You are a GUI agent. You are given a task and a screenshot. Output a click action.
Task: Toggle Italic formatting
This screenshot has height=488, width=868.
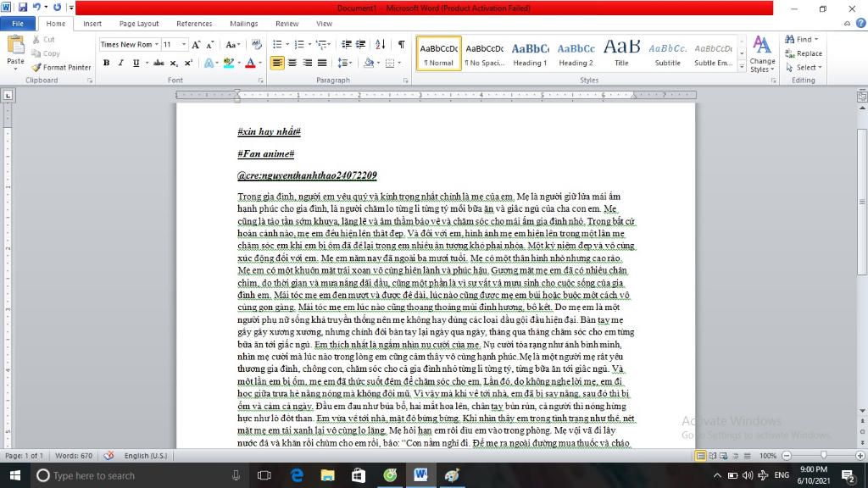[x=120, y=63]
